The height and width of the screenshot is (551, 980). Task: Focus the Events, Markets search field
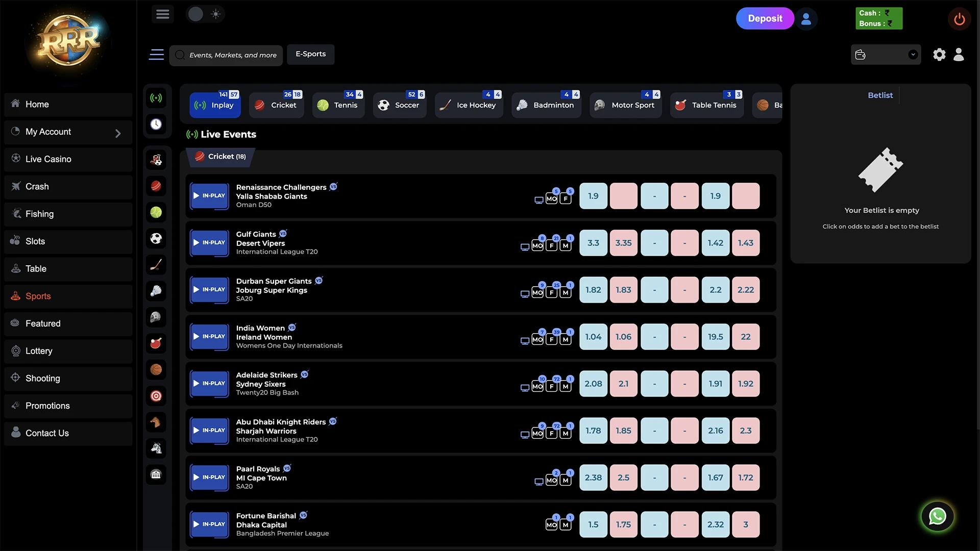point(226,55)
